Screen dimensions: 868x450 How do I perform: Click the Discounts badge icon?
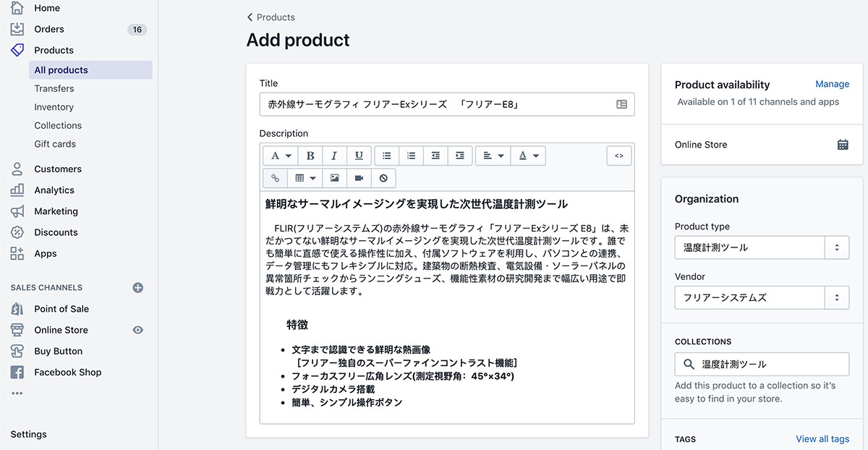tap(17, 232)
